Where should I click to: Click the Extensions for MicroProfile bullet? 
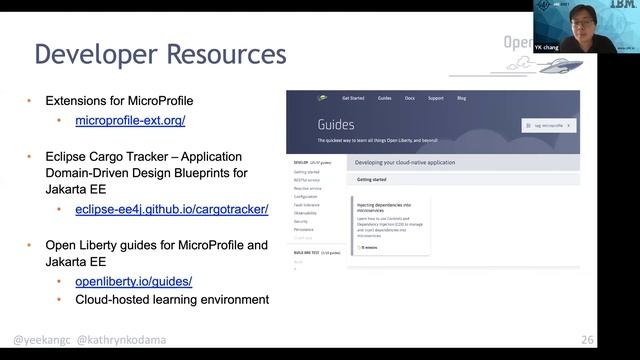[119, 101]
